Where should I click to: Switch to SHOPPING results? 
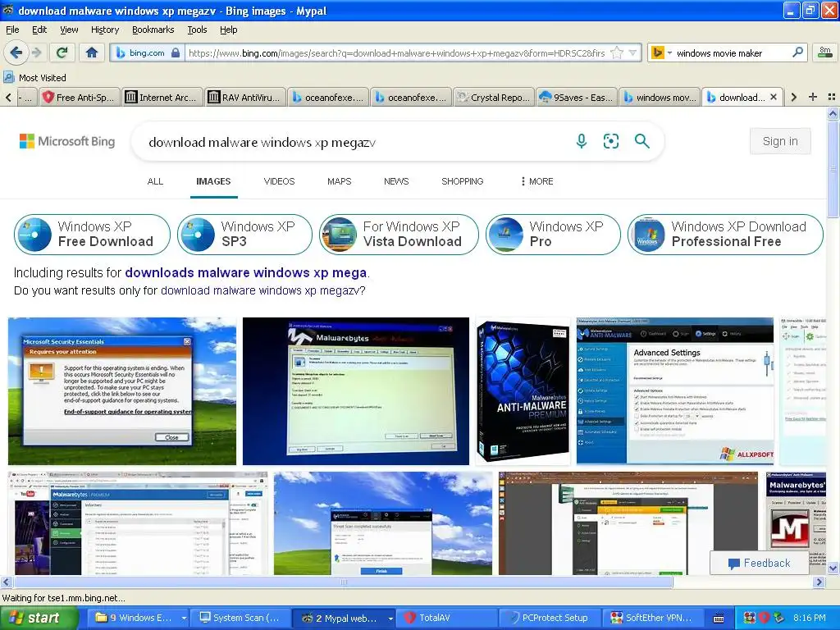pyautogui.click(x=463, y=181)
